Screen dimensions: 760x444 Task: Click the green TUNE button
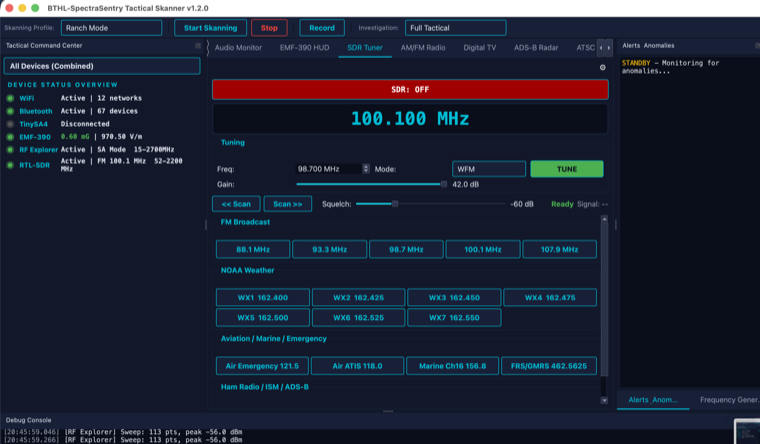coord(567,169)
